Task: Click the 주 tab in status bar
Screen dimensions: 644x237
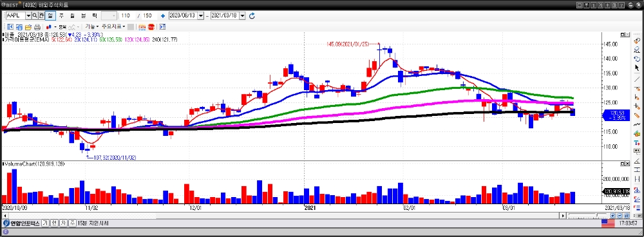Action: [72, 223]
